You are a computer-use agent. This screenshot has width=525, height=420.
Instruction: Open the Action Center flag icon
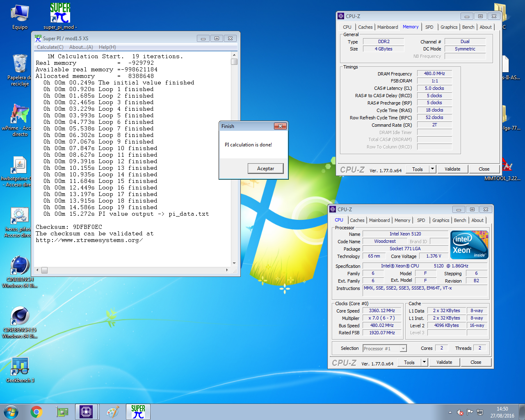pyautogui.click(x=470, y=412)
